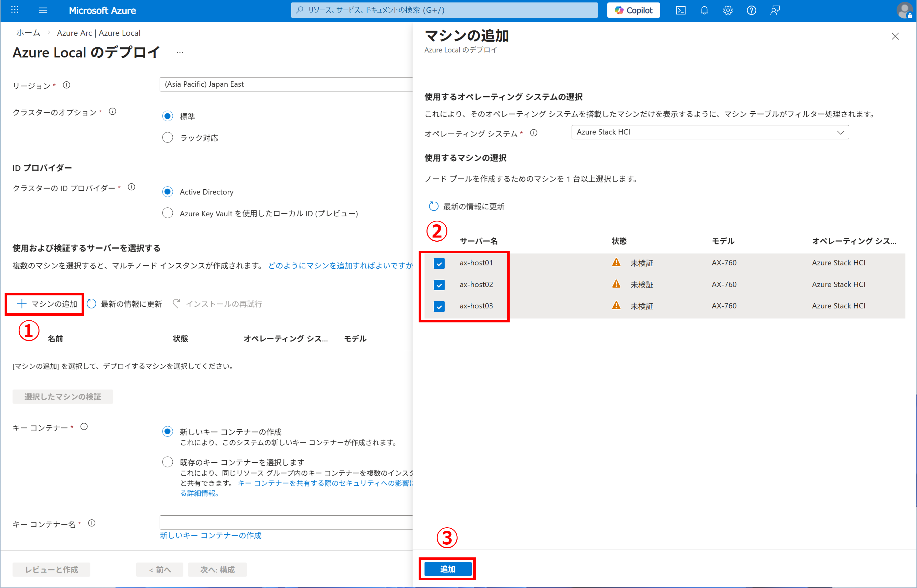
Task: Select the Azure Key Vault local ID radio button
Action: tap(168, 213)
